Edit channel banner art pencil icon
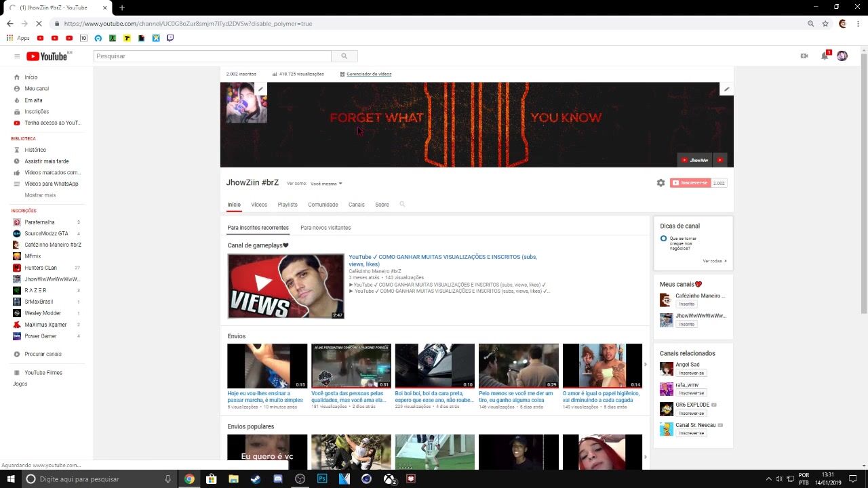The width and height of the screenshot is (868, 488). [x=726, y=89]
